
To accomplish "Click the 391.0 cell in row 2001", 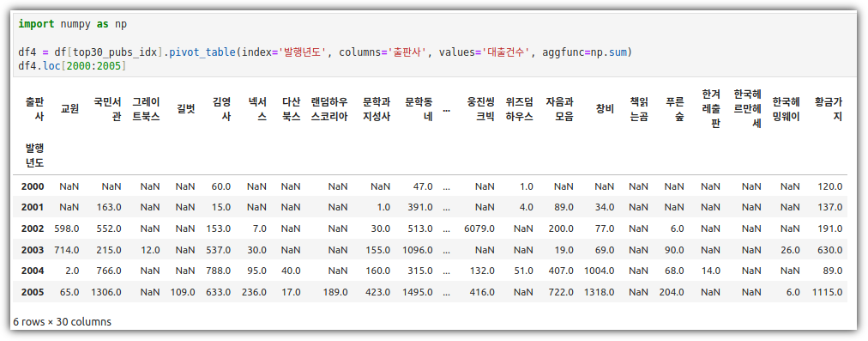I will [421, 207].
